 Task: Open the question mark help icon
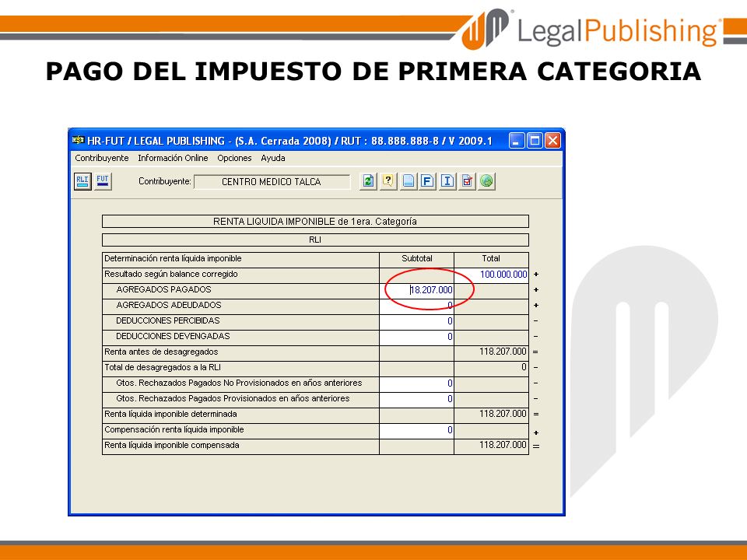(388, 181)
